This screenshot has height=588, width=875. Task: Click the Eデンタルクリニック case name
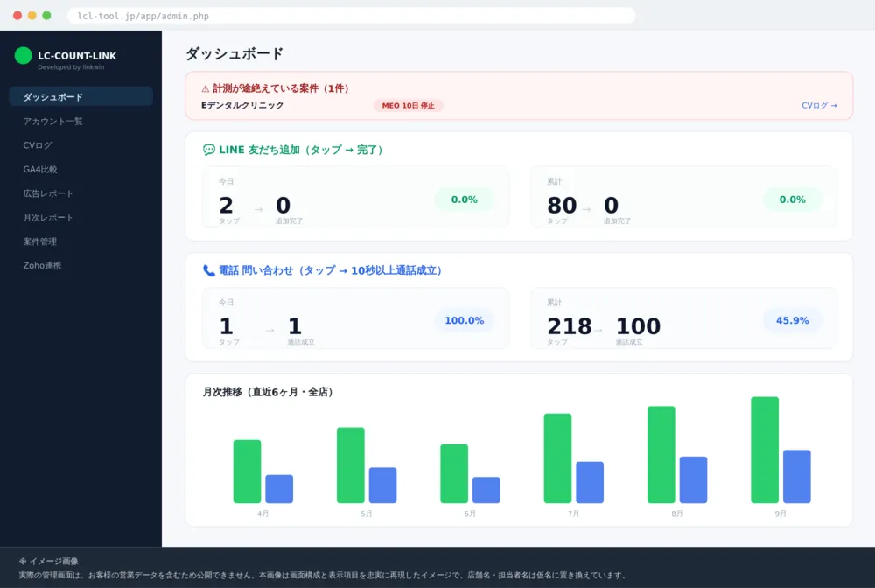(x=242, y=106)
